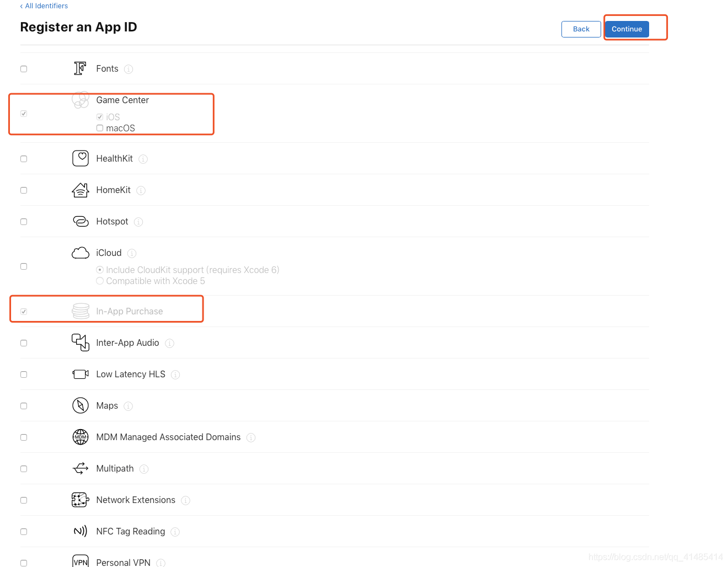
Task: Click the Personal VPN icon
Action: (x=81, y=561)
